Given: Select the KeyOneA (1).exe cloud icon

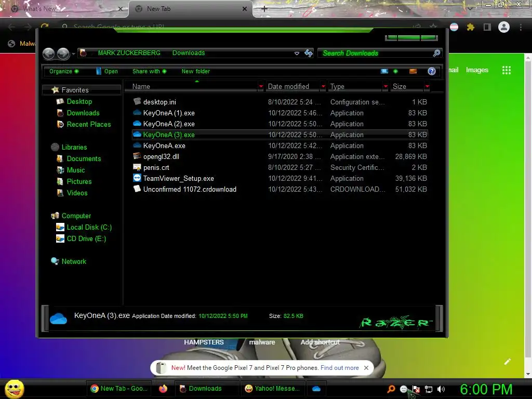Looking at the screenshot, I should [137, 112].
